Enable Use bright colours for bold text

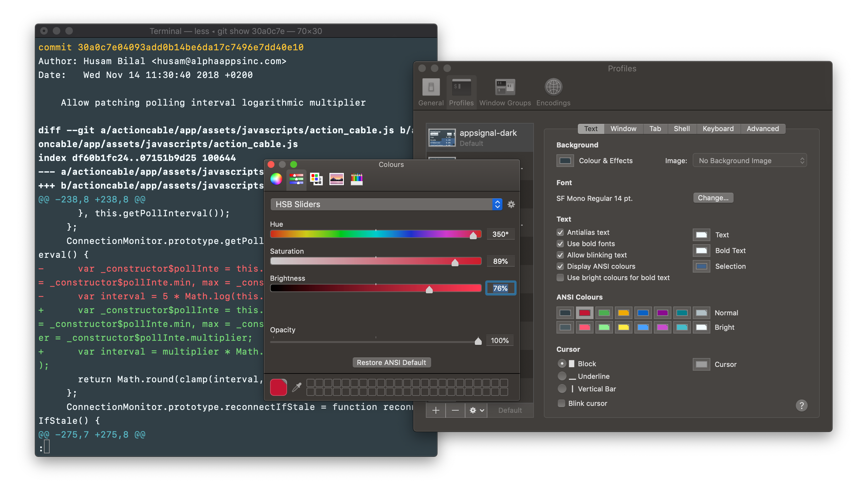point(560,278)
